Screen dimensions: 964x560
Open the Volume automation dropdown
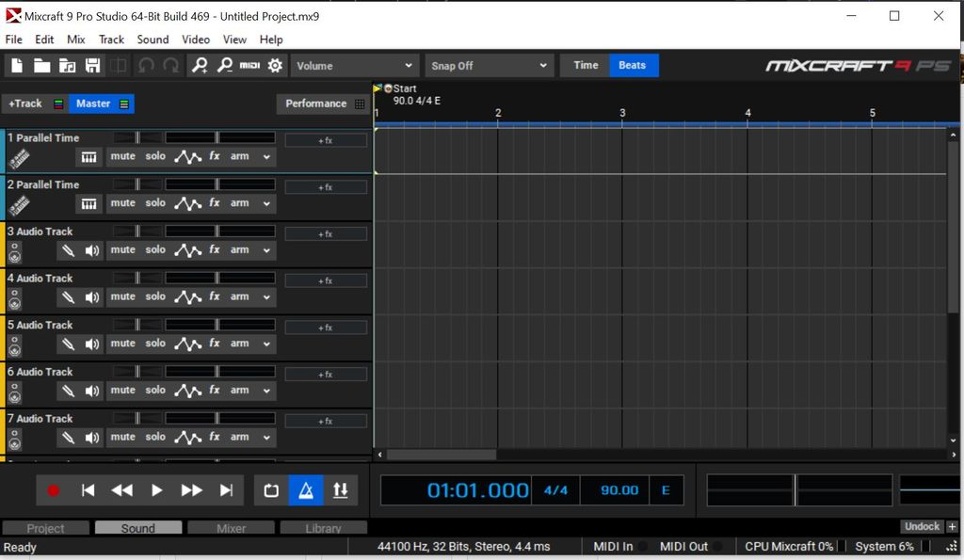pyautogui.click(x=355, y=65)
